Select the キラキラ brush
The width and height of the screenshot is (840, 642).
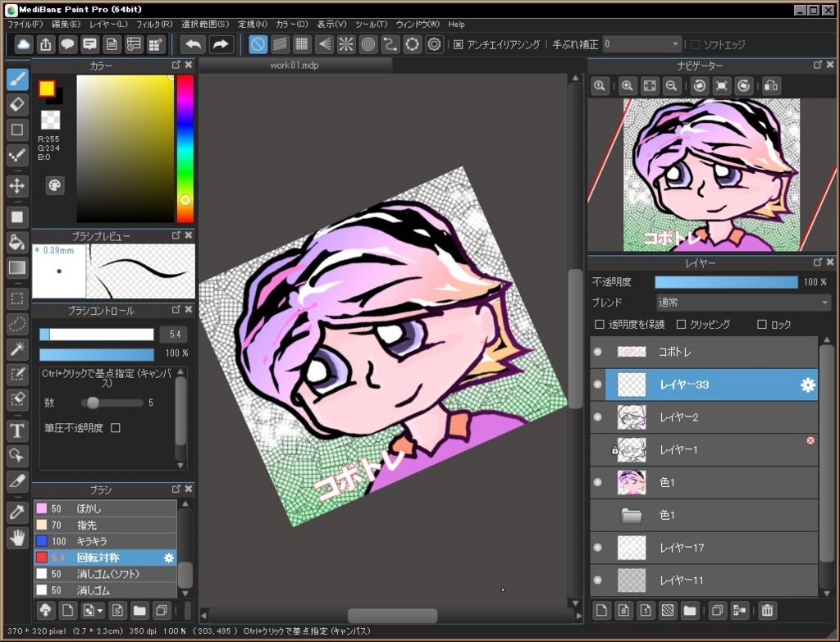tap(105, 541)
